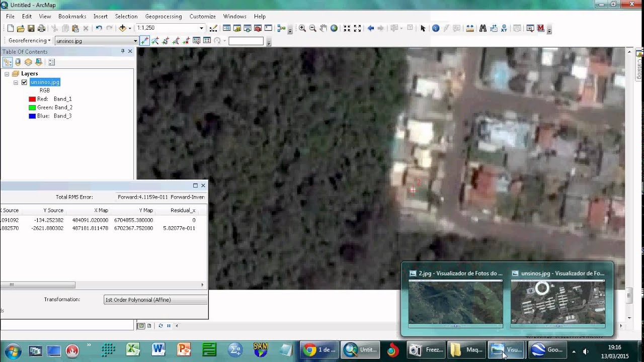Open ModelBuilder window icon

pyautogui.click(x=281, y=29)
